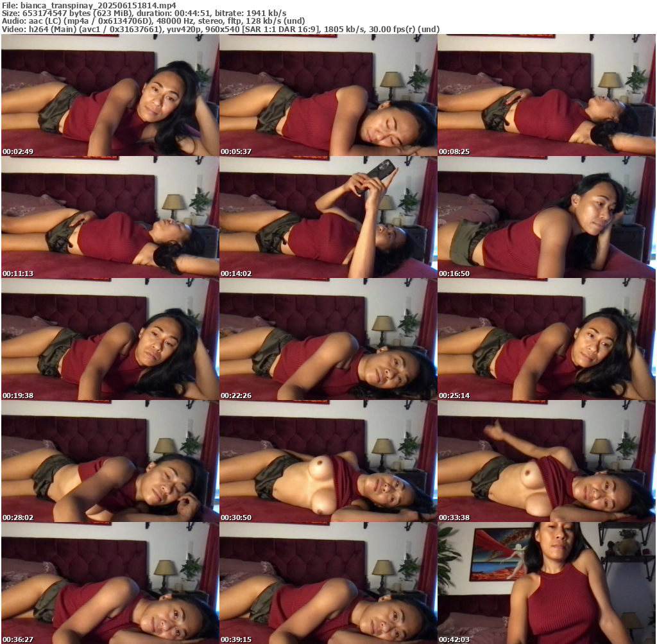This screenshot has width=657, height=644.
Task: Open the thumbnail at timestamp 00:19:38
Action: 110,339
